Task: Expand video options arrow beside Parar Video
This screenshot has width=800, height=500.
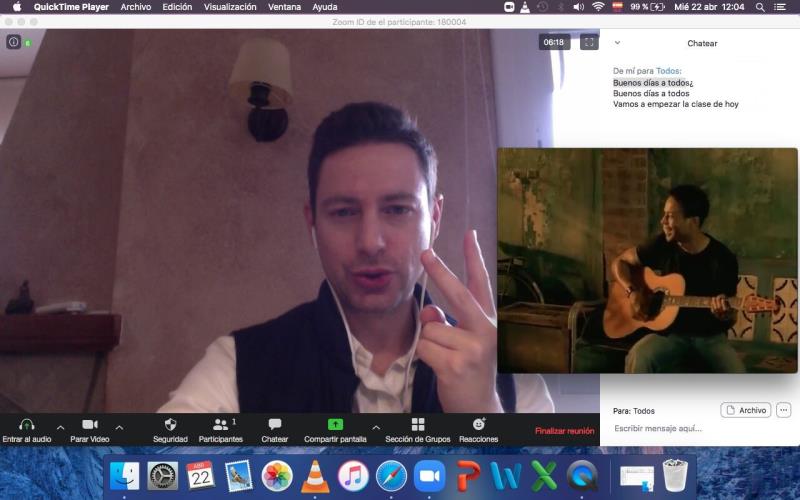Action: [x=119, y=427]
